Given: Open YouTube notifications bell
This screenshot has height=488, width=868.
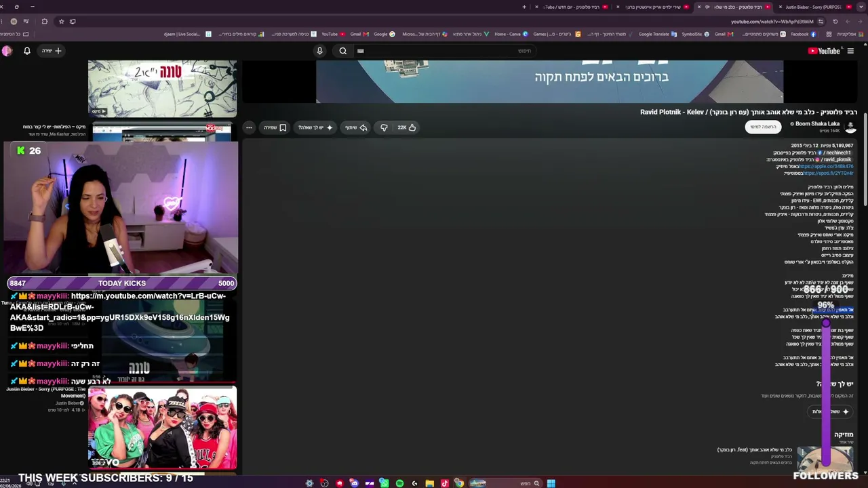Looking at the screenshot, I should 27,51.
